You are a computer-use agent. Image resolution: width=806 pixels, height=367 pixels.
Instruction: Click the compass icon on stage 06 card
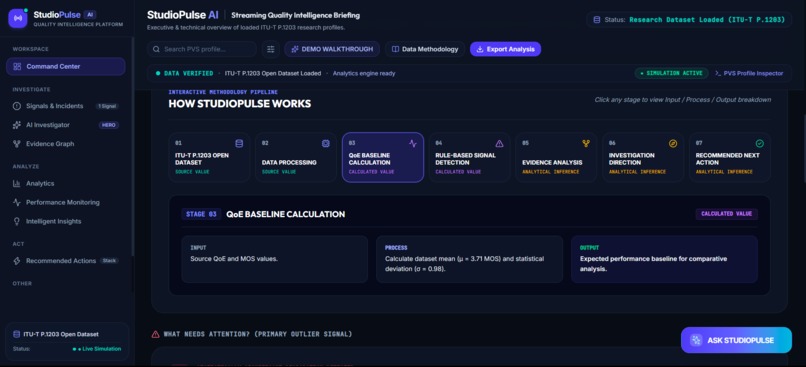click(673, 143)
